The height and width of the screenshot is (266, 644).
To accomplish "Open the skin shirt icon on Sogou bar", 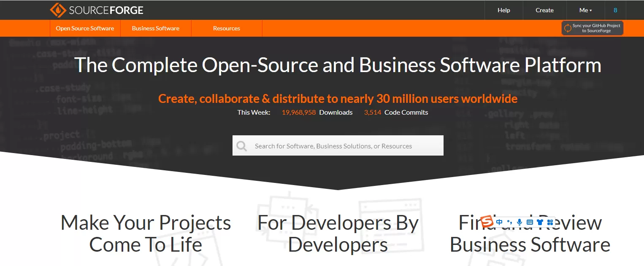I will click(540, 222).
